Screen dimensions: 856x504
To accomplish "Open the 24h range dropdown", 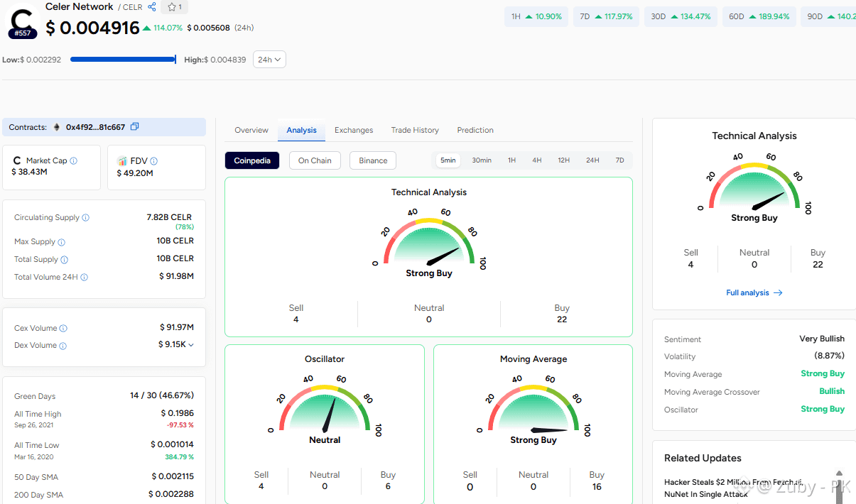I will (270, 60).
